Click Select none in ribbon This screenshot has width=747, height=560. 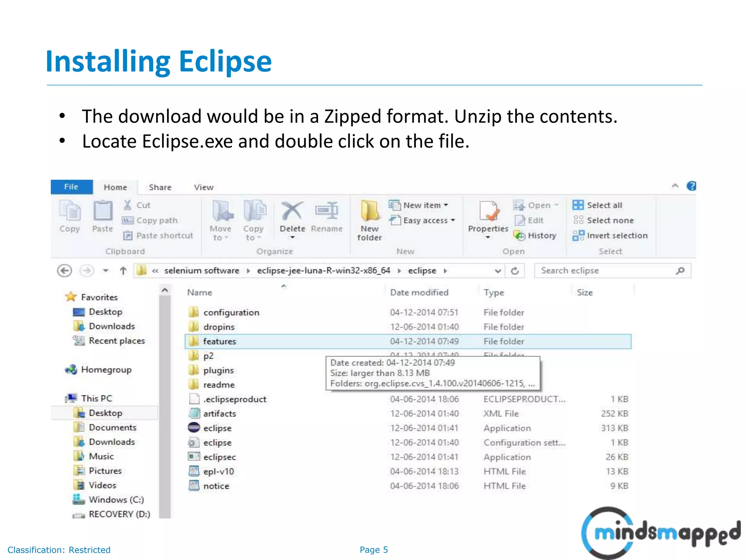point(603,221)
